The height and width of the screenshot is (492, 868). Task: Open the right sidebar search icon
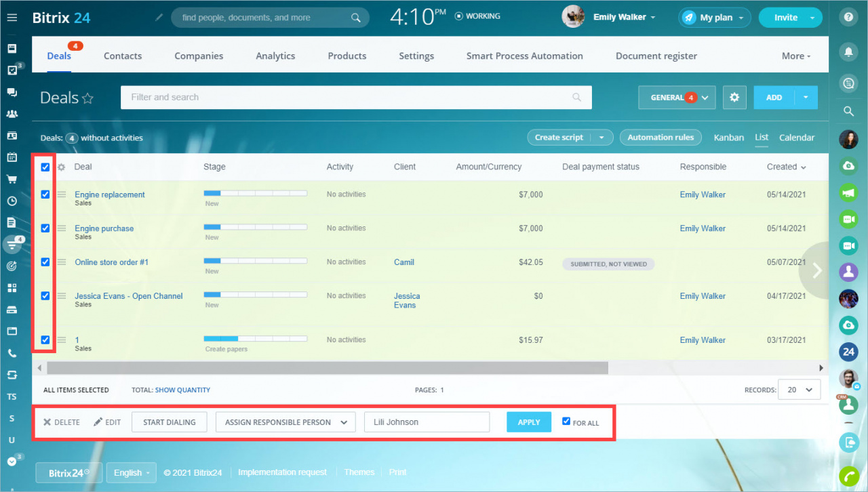pyautogui.click(x=848, y=111)
